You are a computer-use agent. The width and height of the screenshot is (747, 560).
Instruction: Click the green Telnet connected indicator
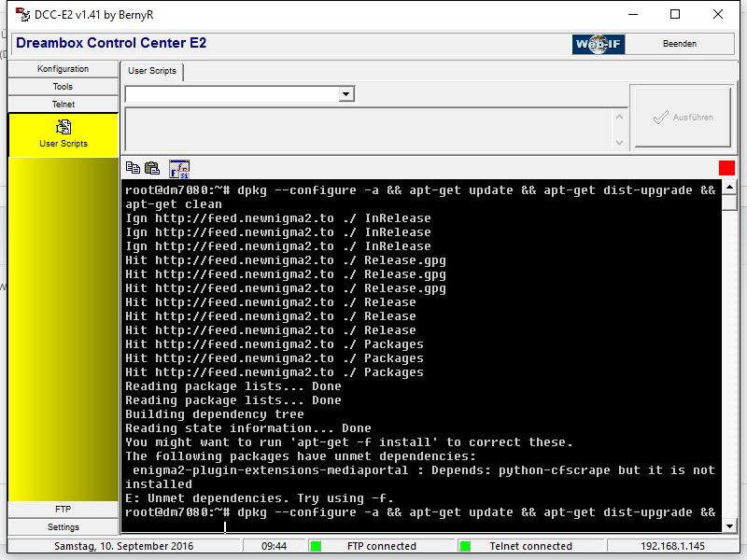pyautogui.click(x=465, y=546)
